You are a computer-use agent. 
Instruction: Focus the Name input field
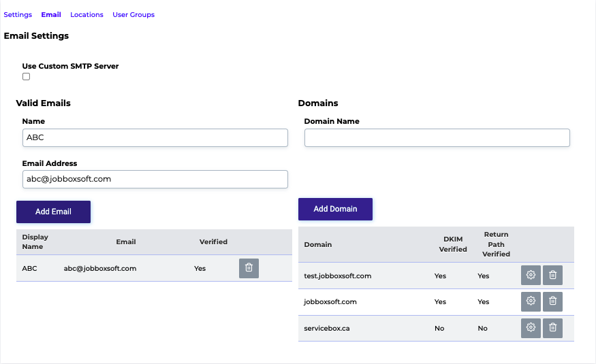click(155, 138)
